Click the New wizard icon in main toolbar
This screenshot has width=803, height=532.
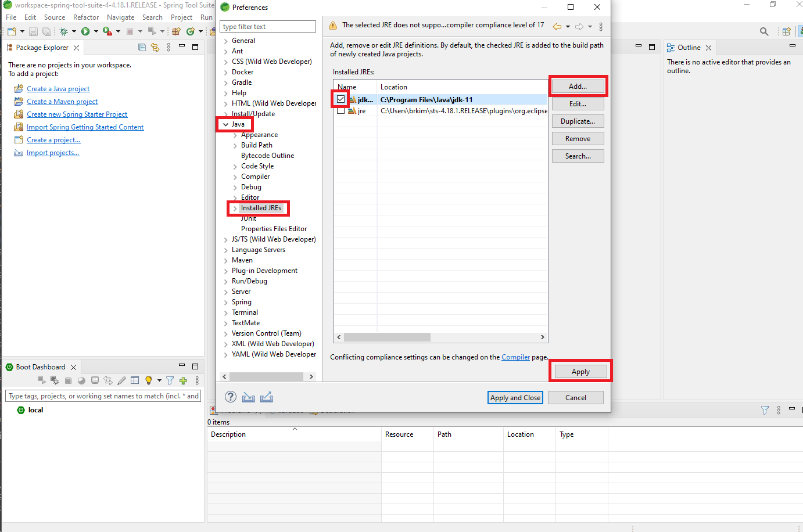click(x=12, y=31)
